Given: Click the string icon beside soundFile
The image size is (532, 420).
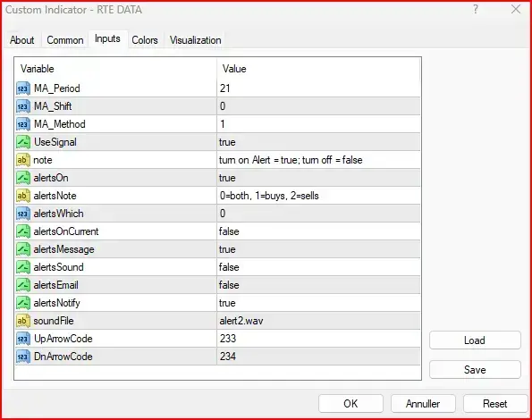Looking at the screenshot, I should pos(23,321).
